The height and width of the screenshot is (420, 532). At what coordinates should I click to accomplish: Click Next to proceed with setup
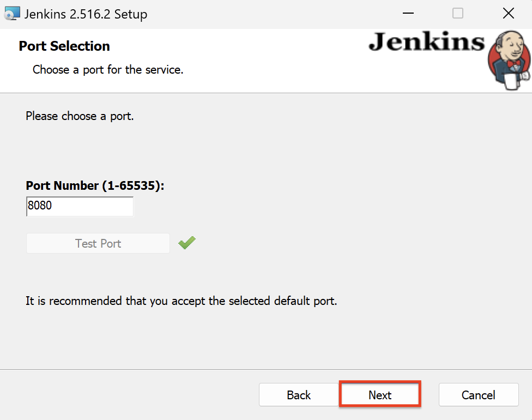pos(379,394)
